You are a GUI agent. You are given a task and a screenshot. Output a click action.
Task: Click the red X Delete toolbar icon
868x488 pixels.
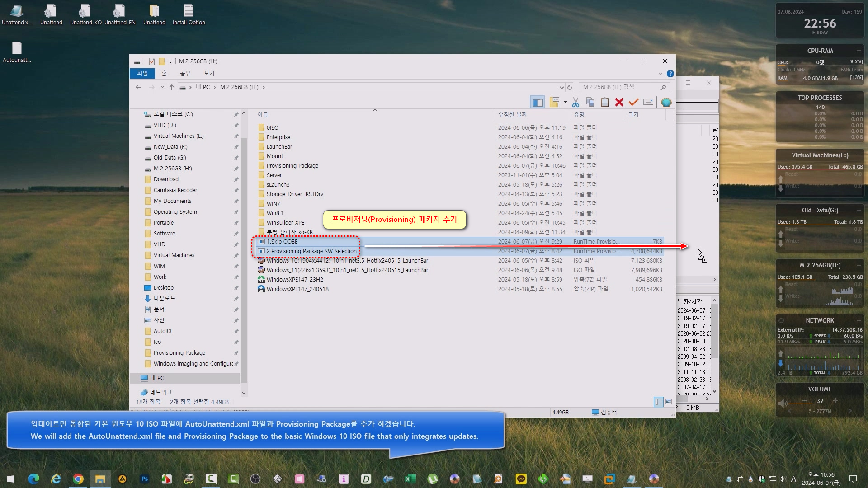coord(619,103)
